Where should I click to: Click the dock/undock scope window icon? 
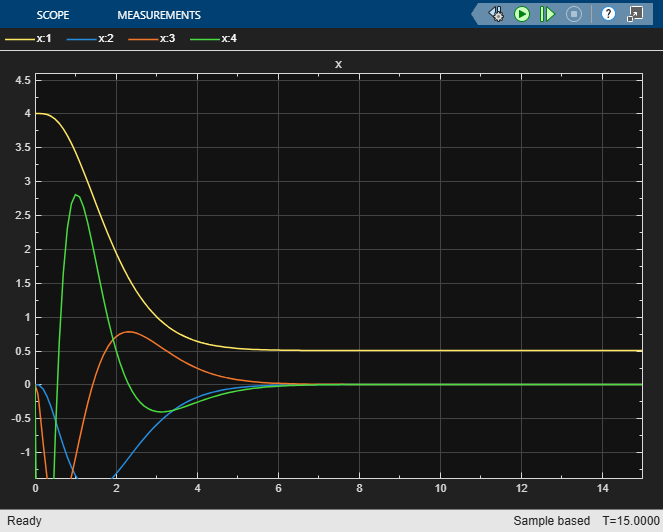[x=634, y=14]
